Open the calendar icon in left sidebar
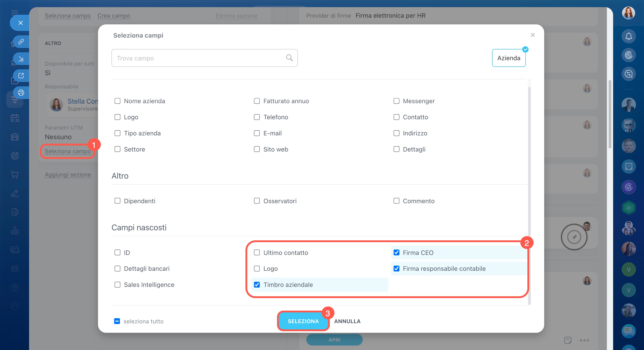 pos(15,118)
